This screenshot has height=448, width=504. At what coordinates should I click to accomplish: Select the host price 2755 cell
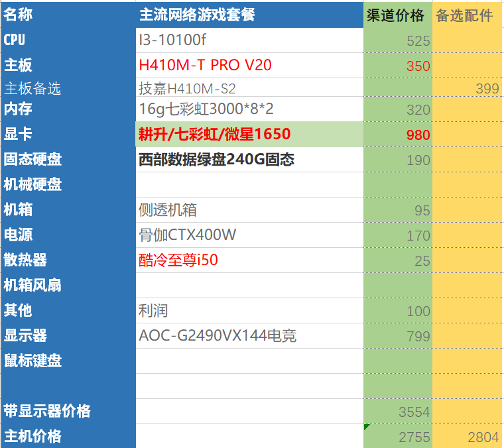coord(398,436)
